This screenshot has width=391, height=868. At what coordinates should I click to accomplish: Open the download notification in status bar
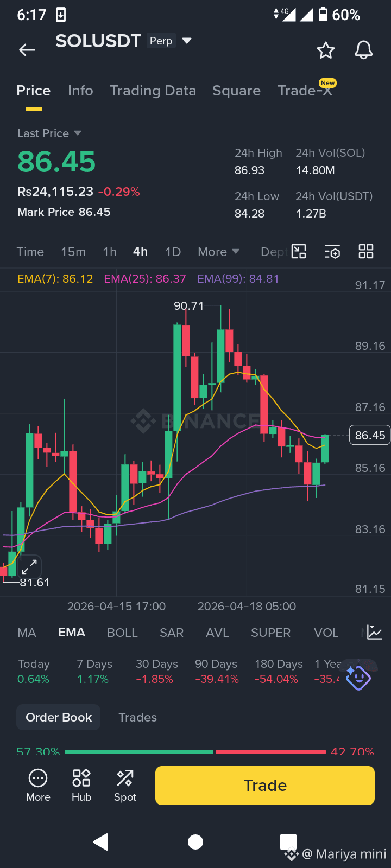click(x=61, y=15)
